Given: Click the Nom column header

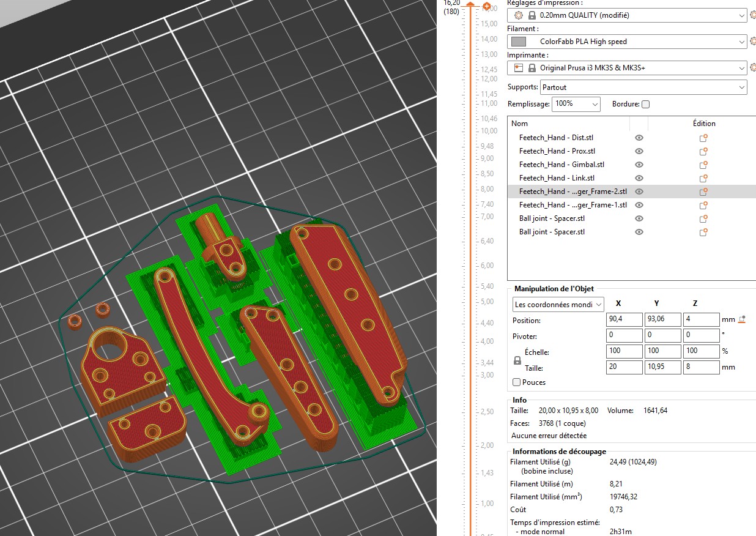Looking at the screenshot, I should (520, 123).
